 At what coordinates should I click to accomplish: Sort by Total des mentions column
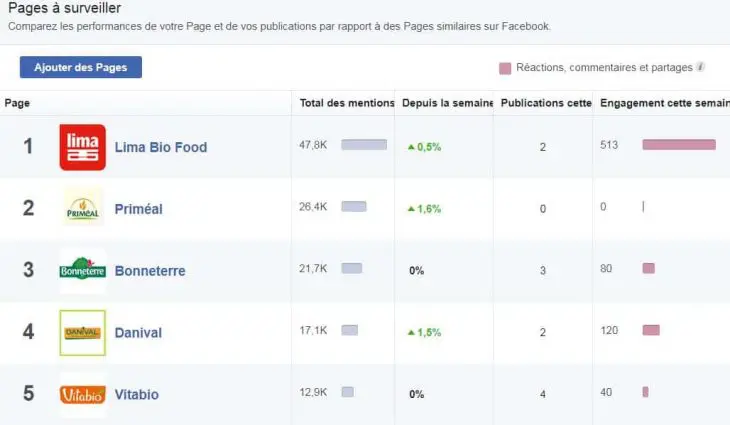(x=347, y=103)
